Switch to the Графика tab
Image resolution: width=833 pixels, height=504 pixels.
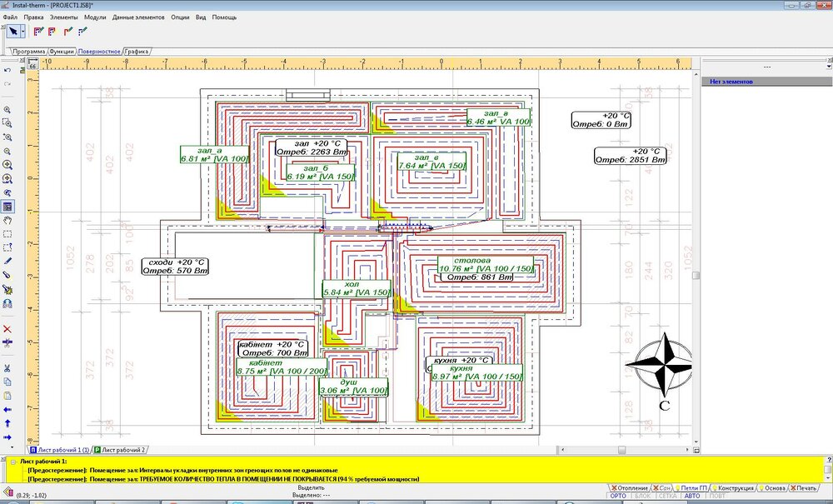coord(137,48)
